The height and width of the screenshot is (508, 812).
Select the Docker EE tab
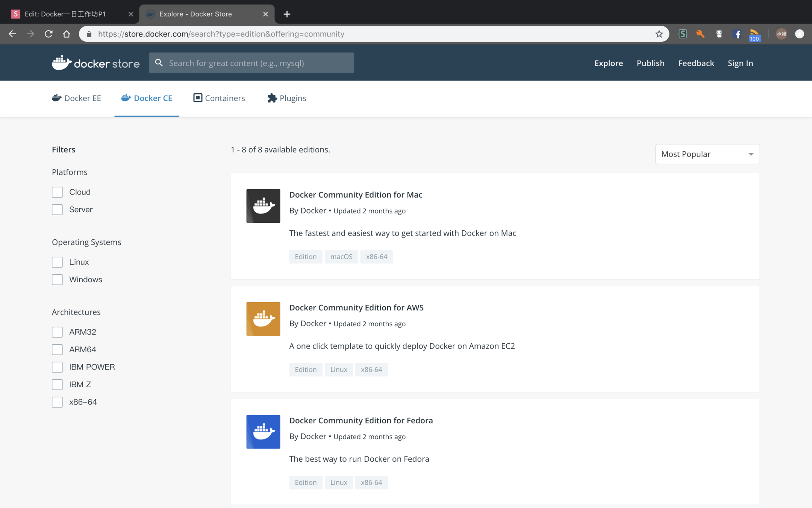[77, 98]
